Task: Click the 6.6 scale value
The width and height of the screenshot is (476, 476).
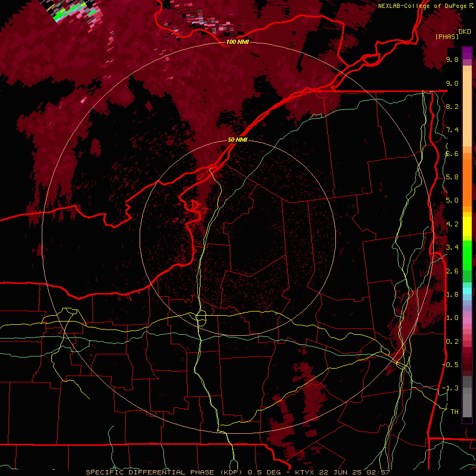Action: coord(452,153)
